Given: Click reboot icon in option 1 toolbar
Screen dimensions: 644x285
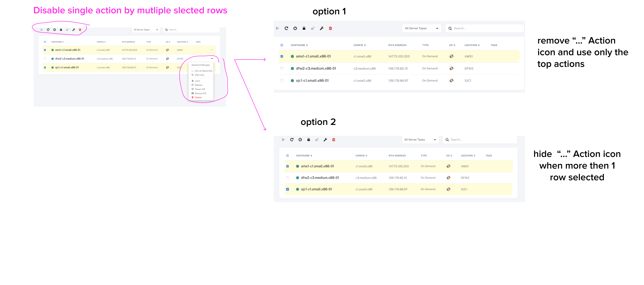Looking at the screenshot, I should [x=286, y=28].
